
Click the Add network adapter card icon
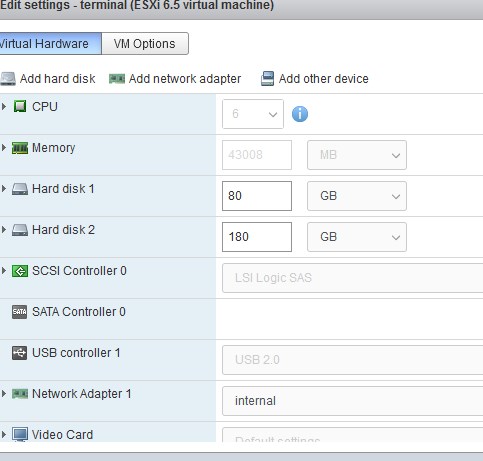[x=117, y=79]
